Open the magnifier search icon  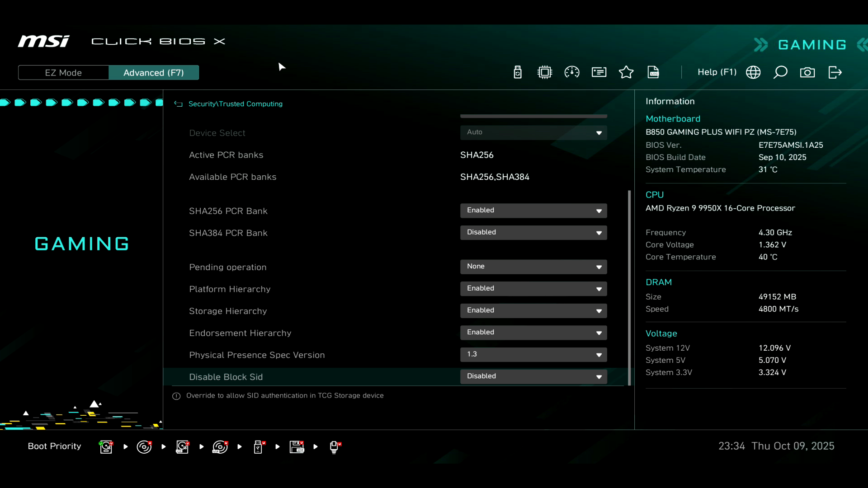click(x=780, y=72)
